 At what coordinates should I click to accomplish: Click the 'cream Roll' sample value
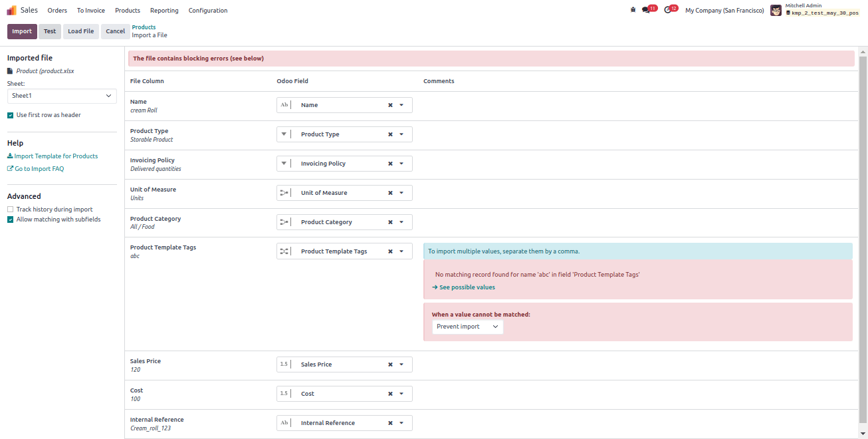click(x=144, y=110)
